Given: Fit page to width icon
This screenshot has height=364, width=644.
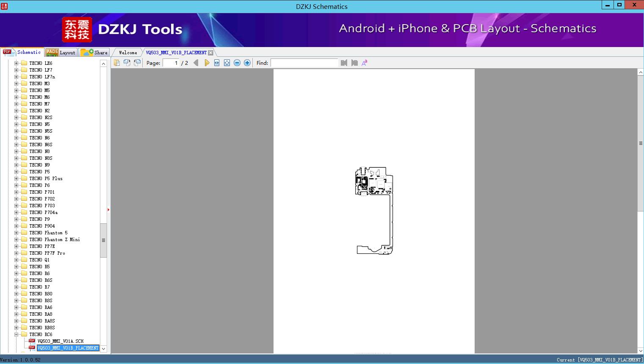Looking at the screenshot, I should coord(217,63).
